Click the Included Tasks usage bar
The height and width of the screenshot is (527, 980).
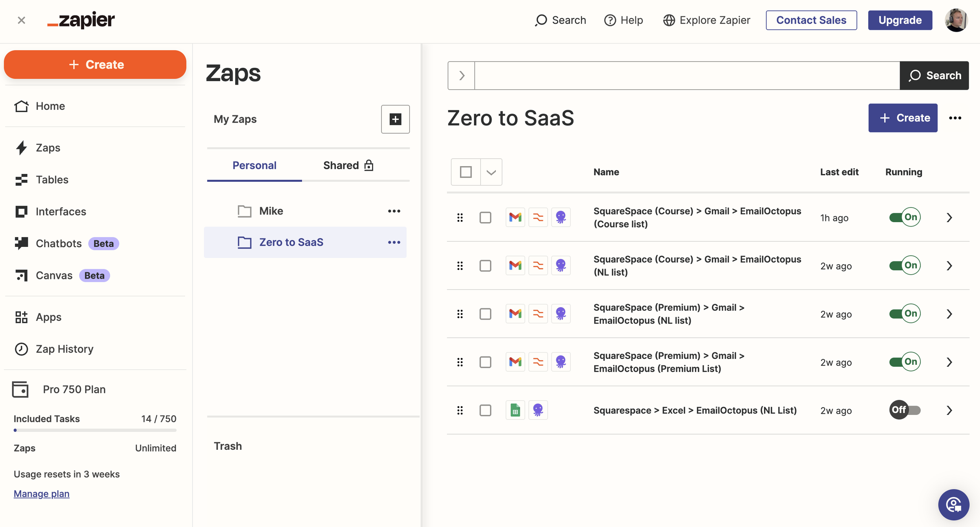pyautogui.click(x=95, y=430)
